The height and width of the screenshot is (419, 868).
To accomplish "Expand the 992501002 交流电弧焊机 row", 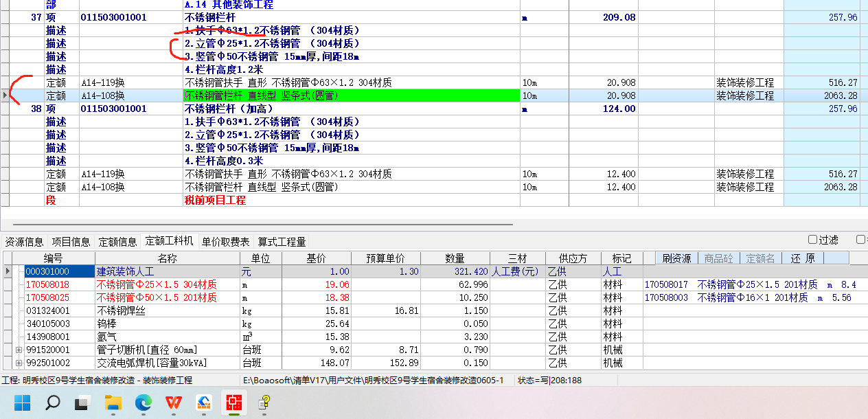I will coord(19,363).
